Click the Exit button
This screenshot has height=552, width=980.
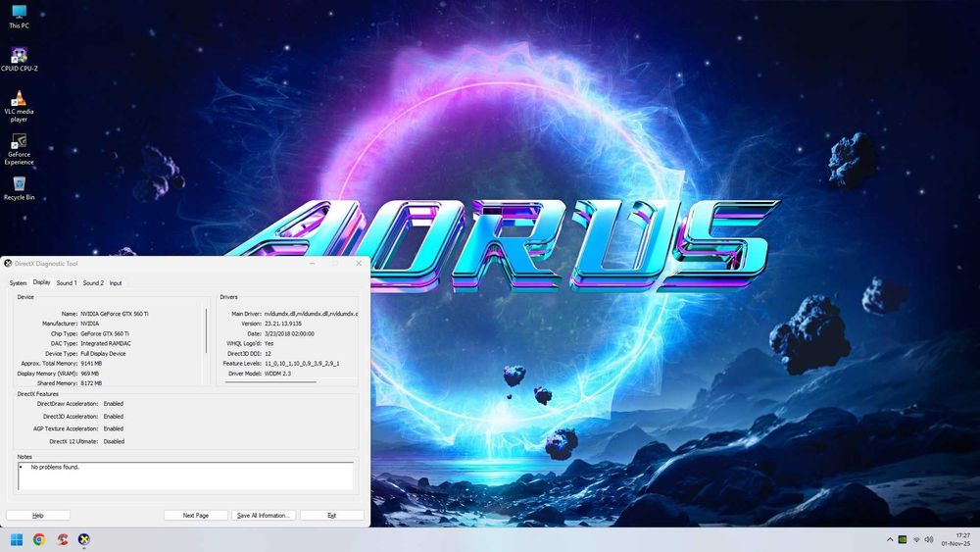(332, 515)
